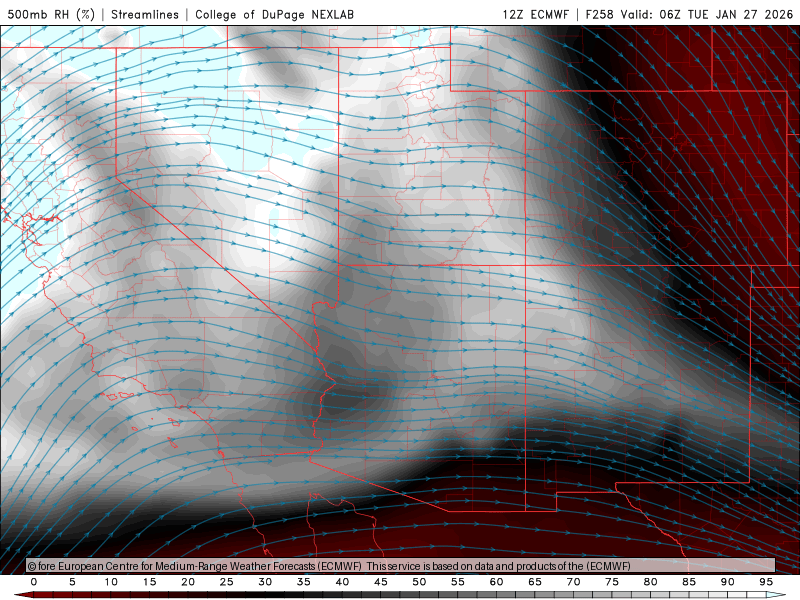This screenshot has width=800, height=600.
Task: Click the "10" label on color scale
Action: (x=111, y=582)
